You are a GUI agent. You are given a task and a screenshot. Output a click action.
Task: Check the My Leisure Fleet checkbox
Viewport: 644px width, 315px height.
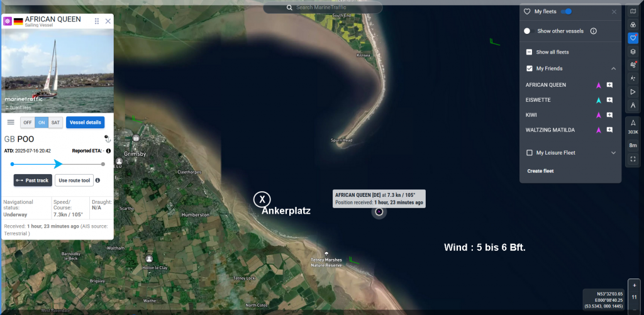click(x=530, y=153)
